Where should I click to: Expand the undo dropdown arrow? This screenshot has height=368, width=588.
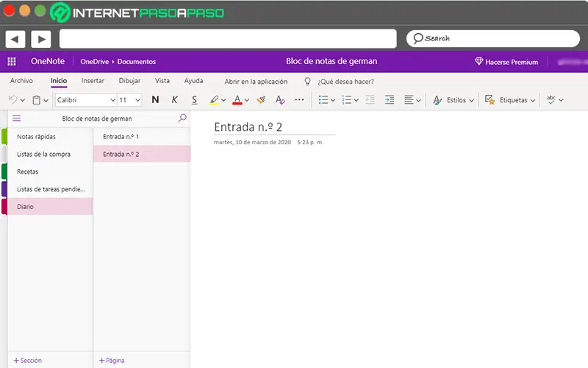point(23,100)
